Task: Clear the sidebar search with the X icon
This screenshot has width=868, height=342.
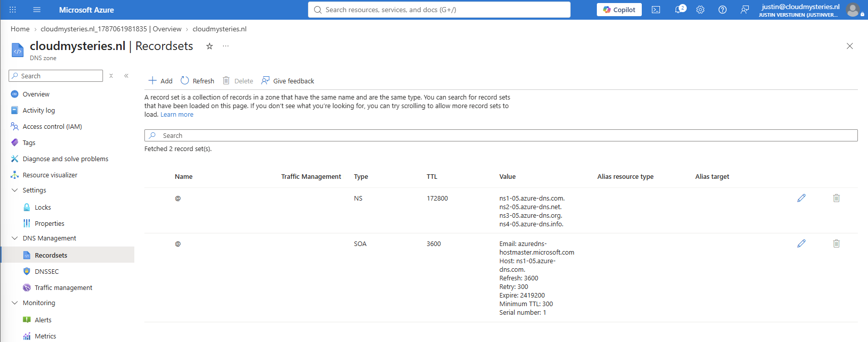Action: pos(111,76)
